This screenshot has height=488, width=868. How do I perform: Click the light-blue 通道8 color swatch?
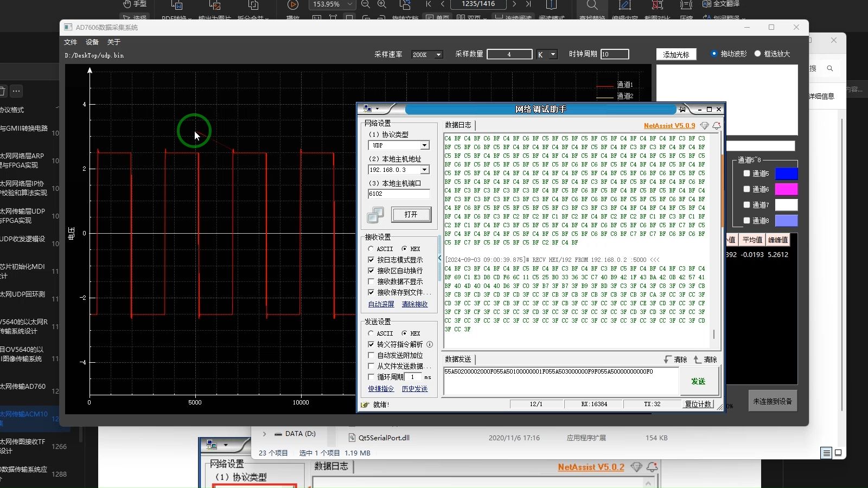click(786, 221)
